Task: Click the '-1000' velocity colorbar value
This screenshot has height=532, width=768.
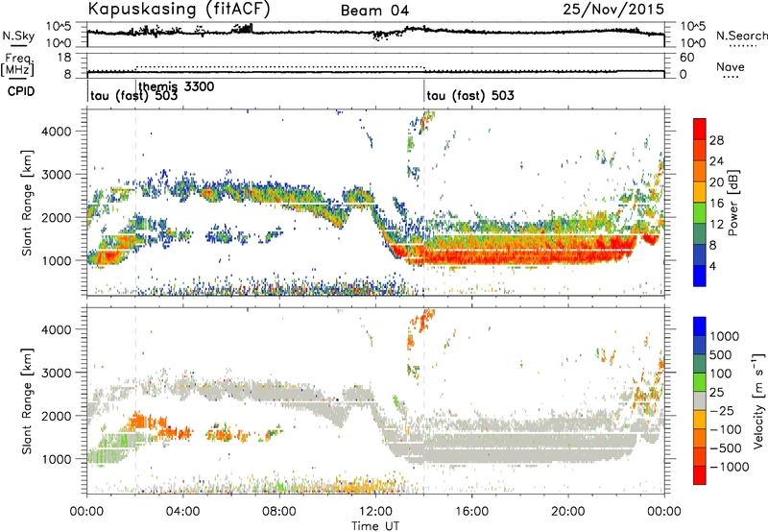Action: [729, 467]
